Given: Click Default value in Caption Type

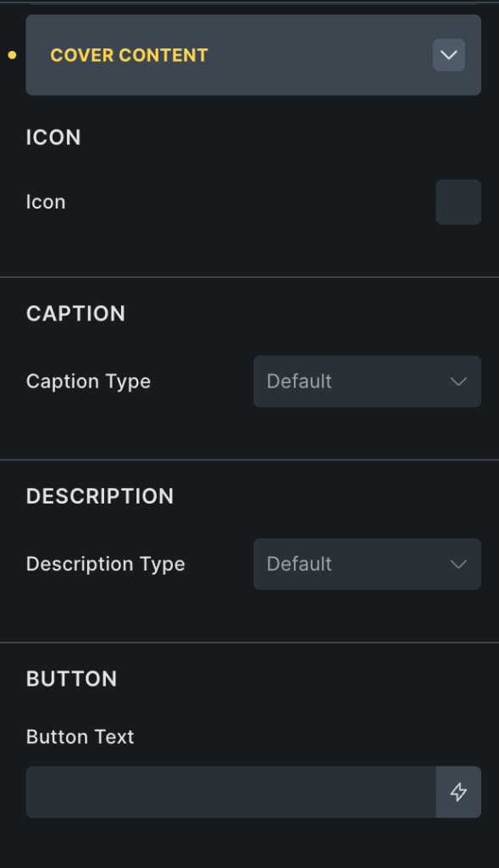Looking at the screenshot, I should pyautogui.click(x=299, y=381).
